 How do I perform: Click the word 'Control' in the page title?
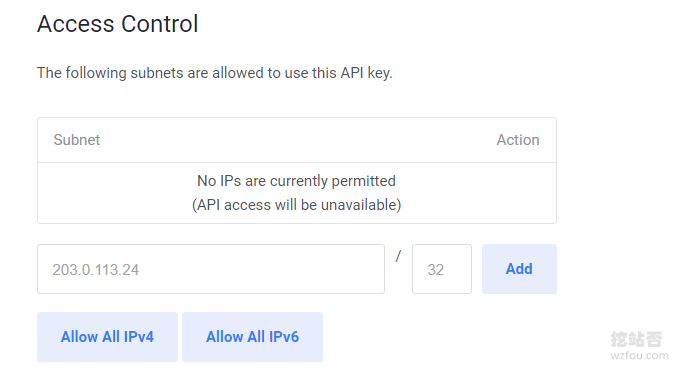pyautogui.click(x=160, y=23)
